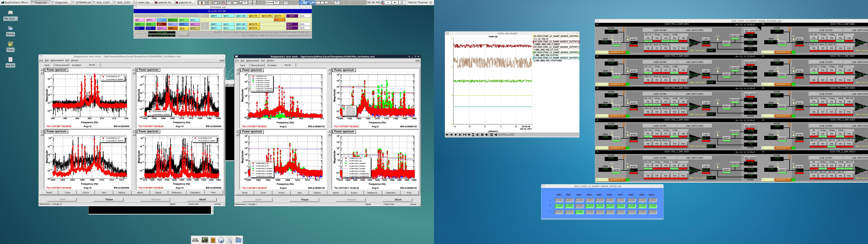
Task: Click Pause in H1DARMIN1 diagnostics window
Action: point(109,199)
